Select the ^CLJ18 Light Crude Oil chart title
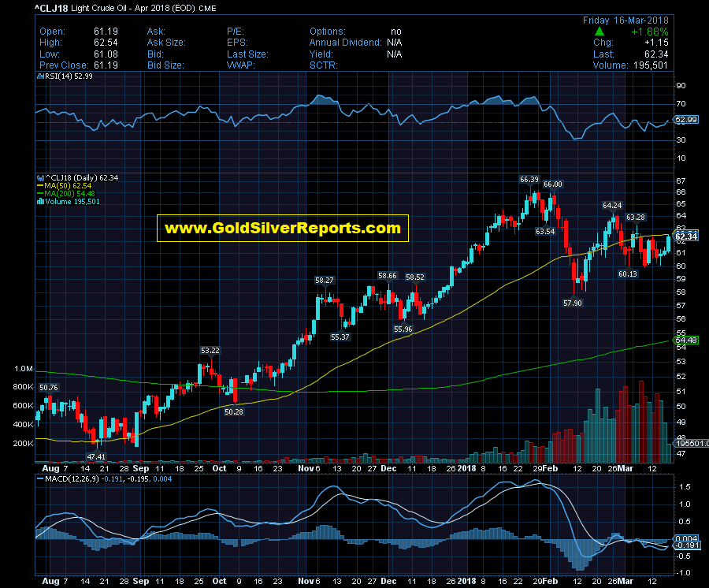This screenshot has width=709, height=588. [x=126, y=8]
